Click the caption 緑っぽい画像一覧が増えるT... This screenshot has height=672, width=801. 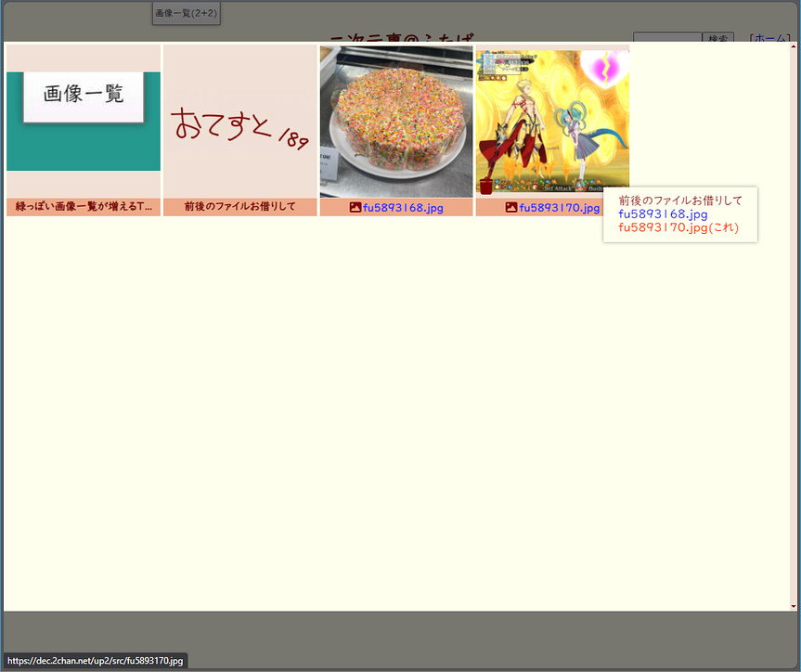84,207
